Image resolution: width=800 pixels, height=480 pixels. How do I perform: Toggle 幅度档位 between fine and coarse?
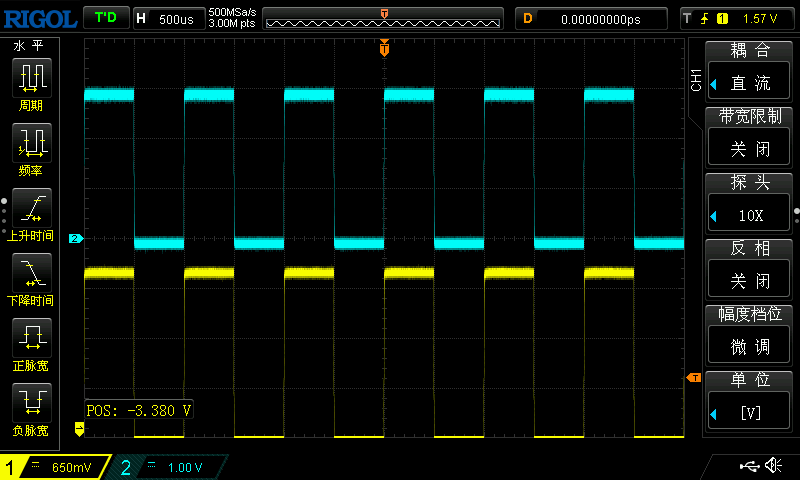point(750,346)
